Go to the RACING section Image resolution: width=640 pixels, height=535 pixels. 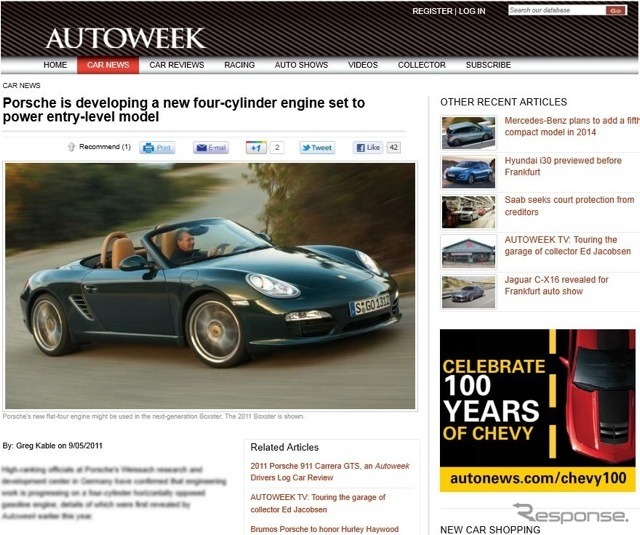240,65
